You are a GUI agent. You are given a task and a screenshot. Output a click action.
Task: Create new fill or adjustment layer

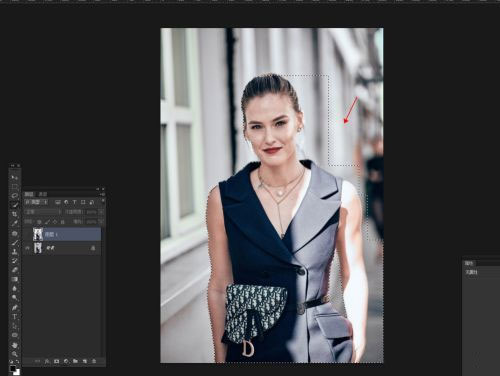(66, 361)
